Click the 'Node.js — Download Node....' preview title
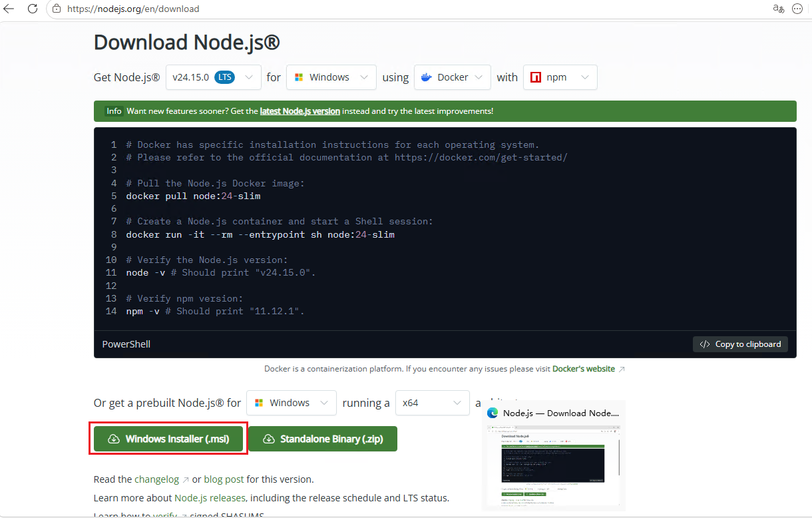812x518 pixels. point(561,413)
